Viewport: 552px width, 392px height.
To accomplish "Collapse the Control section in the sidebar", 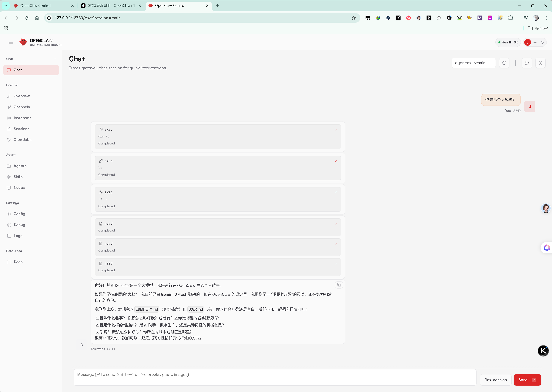I will pos(55,85).
